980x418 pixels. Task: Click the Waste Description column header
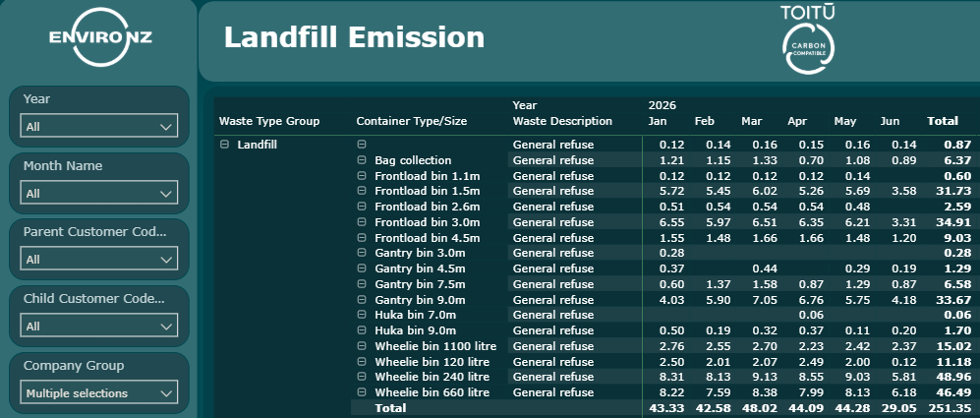pyautogui.click(x=562, y=121)
